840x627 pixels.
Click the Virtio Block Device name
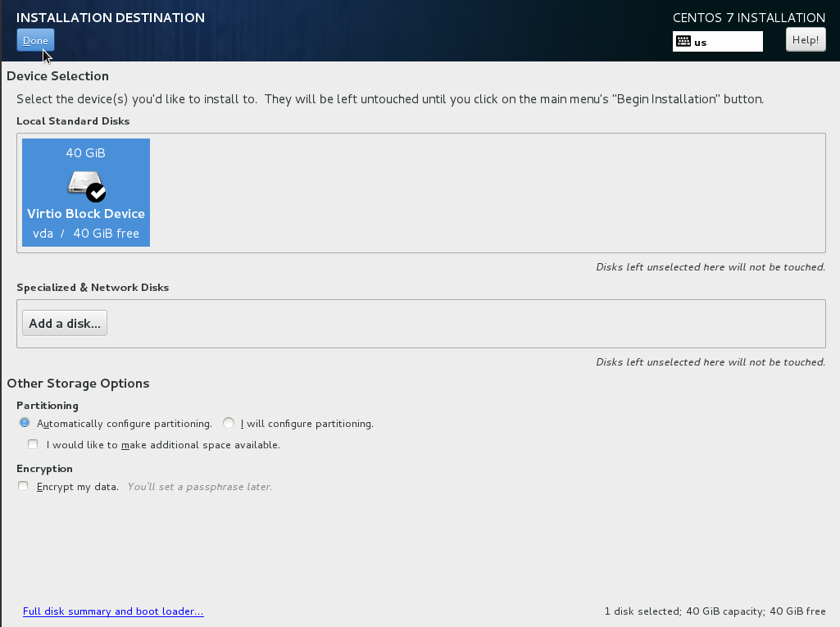coord(86,213)
